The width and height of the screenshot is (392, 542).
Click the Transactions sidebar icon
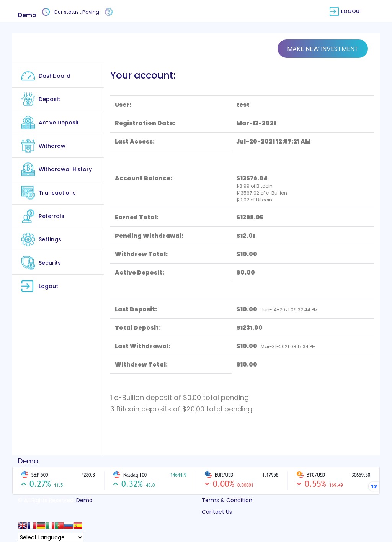(28, 193)
